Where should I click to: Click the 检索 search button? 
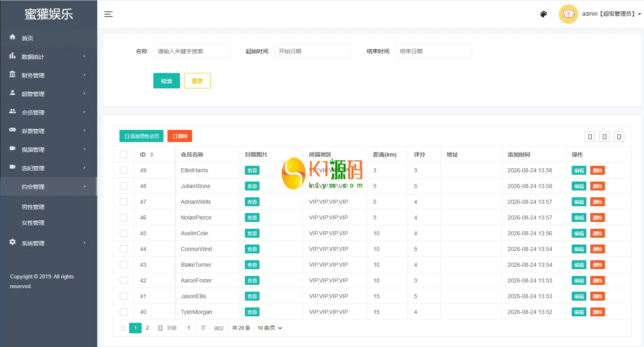coord(167,81)
